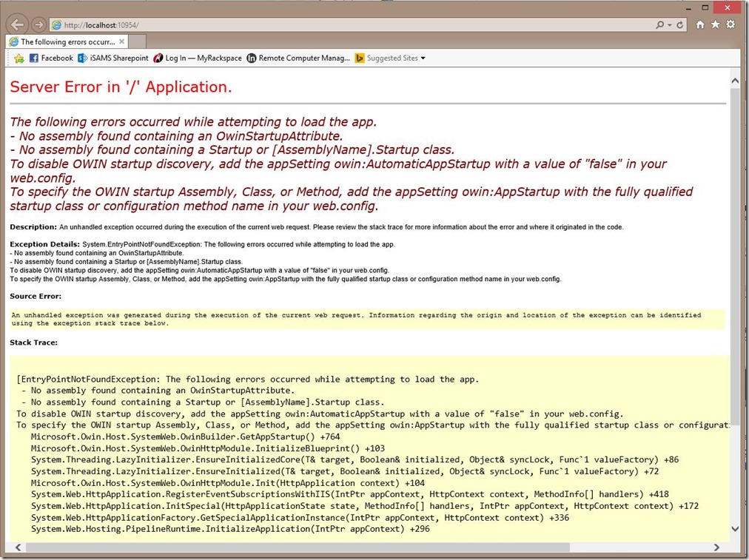This screenshot has width=749, height=560.
Task: Click the 'Description:' label
Action: pyautogui.click(x=33, y=227)
